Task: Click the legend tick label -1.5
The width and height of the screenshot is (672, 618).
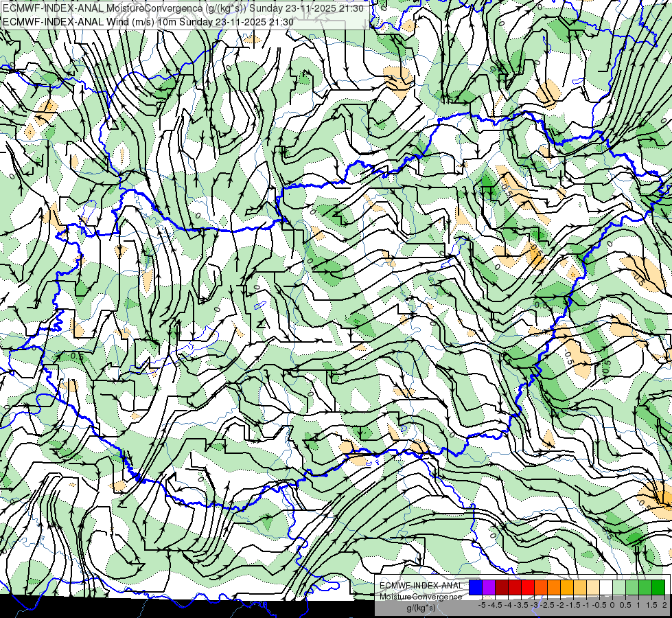Action: [573, 605]
